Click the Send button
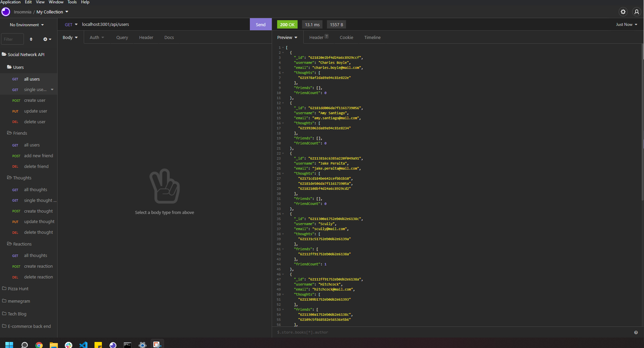The height and width of the screenshot is (348, 644). click(260, 24)
